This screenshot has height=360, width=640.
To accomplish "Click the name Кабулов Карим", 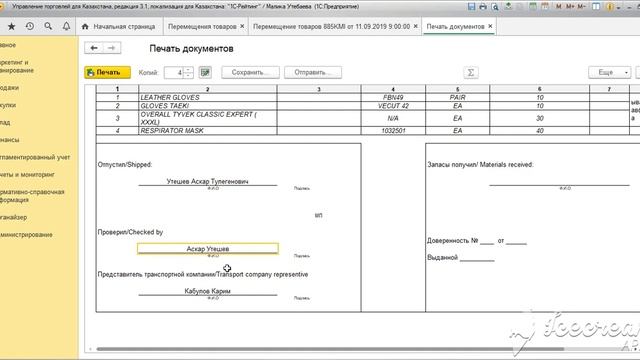I will pyautogui.click(x=207, y=291).
